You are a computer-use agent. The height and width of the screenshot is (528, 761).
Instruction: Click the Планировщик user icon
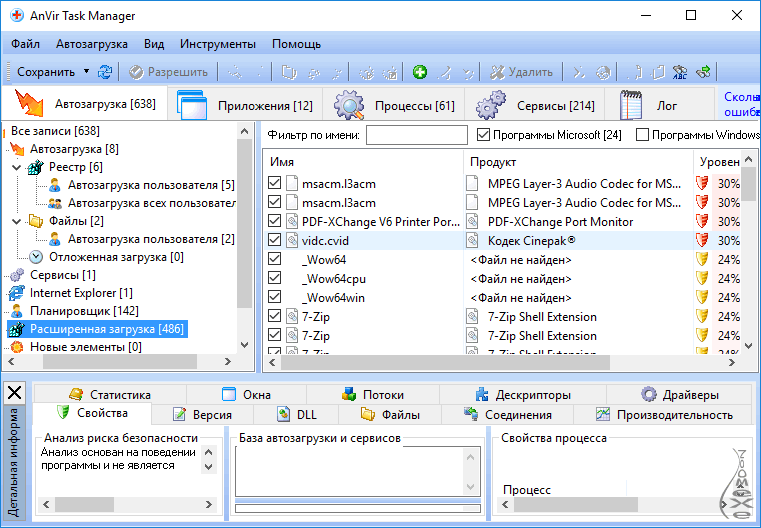[x=17, y=311]
